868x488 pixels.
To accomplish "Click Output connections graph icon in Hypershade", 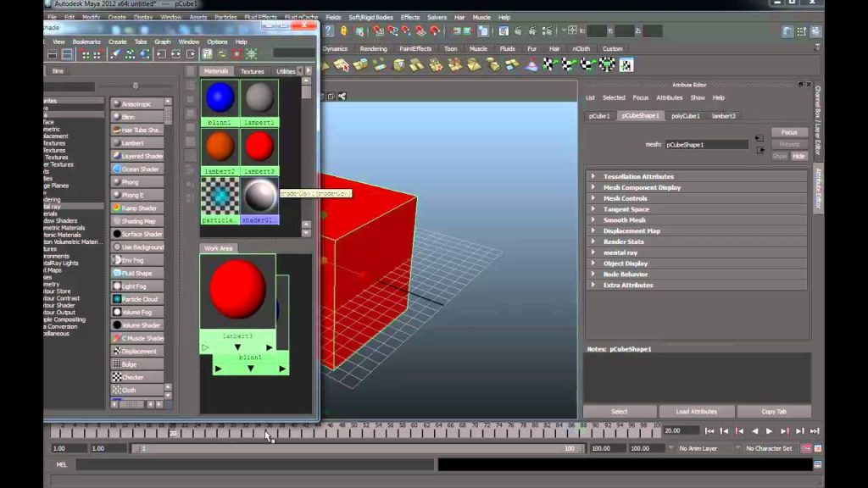I will click(191, 54).
